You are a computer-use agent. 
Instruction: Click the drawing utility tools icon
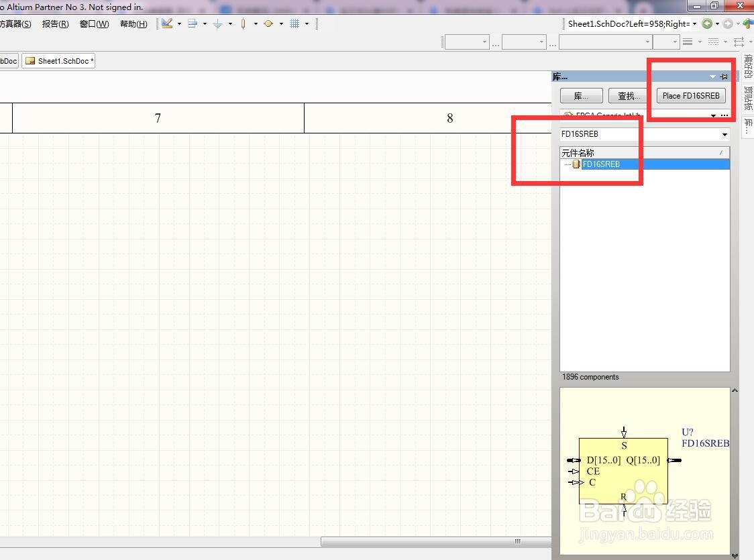click(x=167, y=23)
